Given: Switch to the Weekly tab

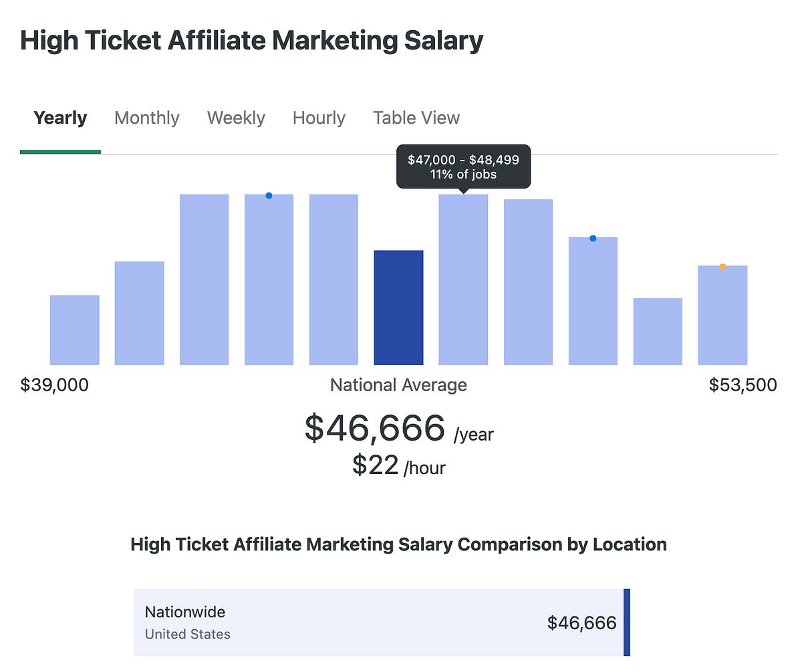Looking at the screenshot, I should [235, 118].
